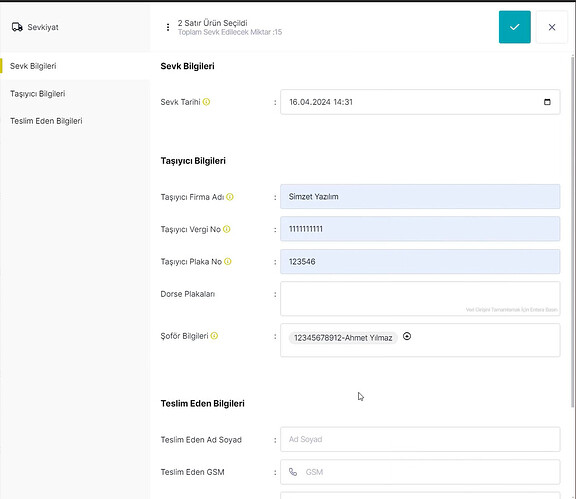
Task: Click the info icon beside Sevk Tarihi
Action: point(206,102)
